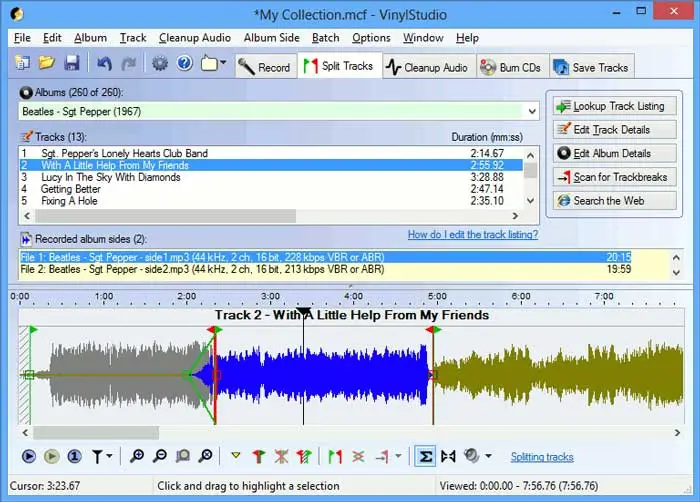Open the Splitting tracks help link
Viewport: 700px width, 502px height.
pos(542,457)
